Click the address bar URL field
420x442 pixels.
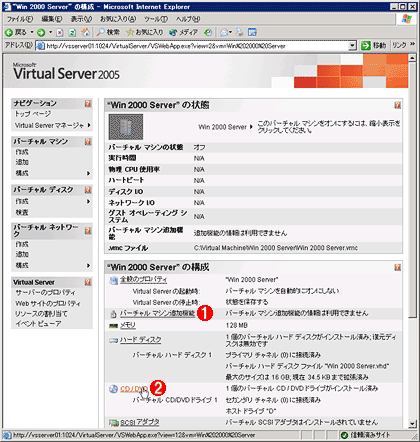tap(197, 46)
